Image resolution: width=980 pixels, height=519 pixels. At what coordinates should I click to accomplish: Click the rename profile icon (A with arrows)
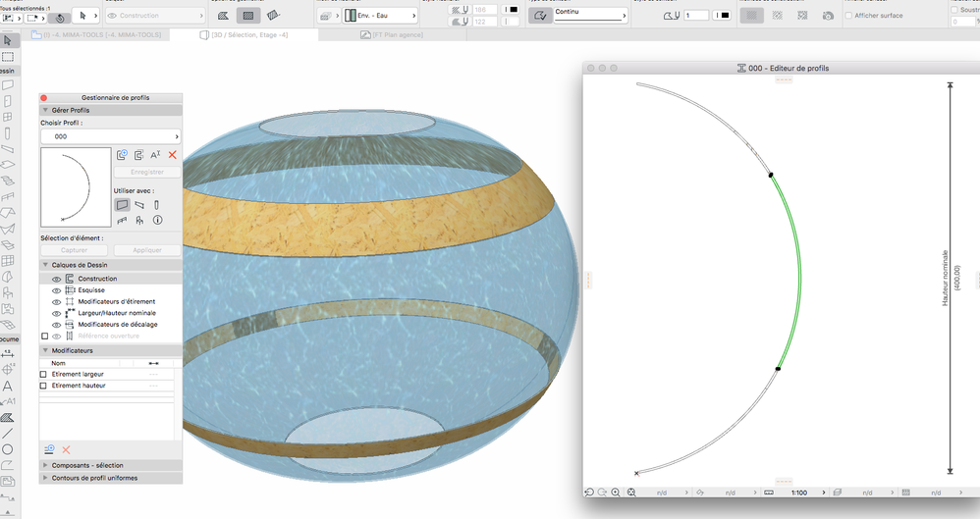[x=155, y=155]
